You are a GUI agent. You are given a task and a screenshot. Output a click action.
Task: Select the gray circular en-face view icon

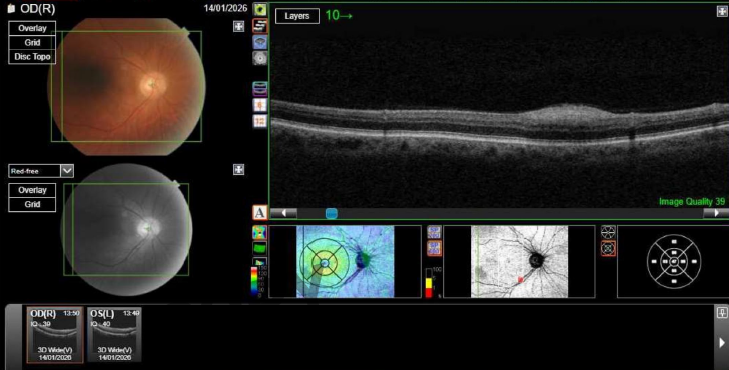coord(260,58)
